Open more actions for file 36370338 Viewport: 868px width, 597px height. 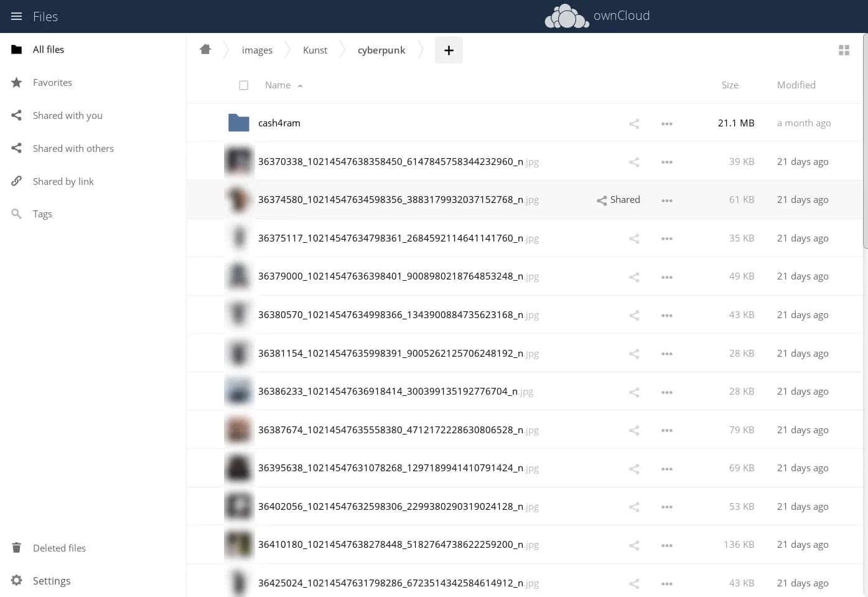(x=667, y=162)
